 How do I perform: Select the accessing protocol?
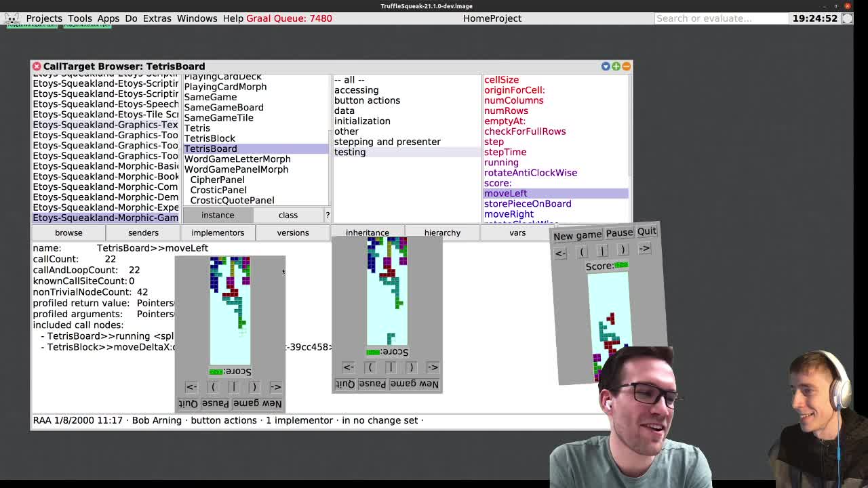[x=356, y=90]
